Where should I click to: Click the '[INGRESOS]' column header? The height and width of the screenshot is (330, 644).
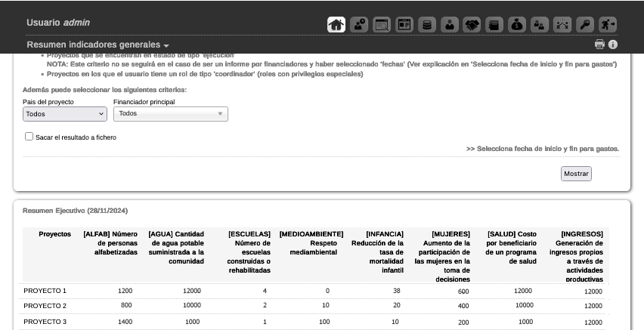(x=576, y=257)
